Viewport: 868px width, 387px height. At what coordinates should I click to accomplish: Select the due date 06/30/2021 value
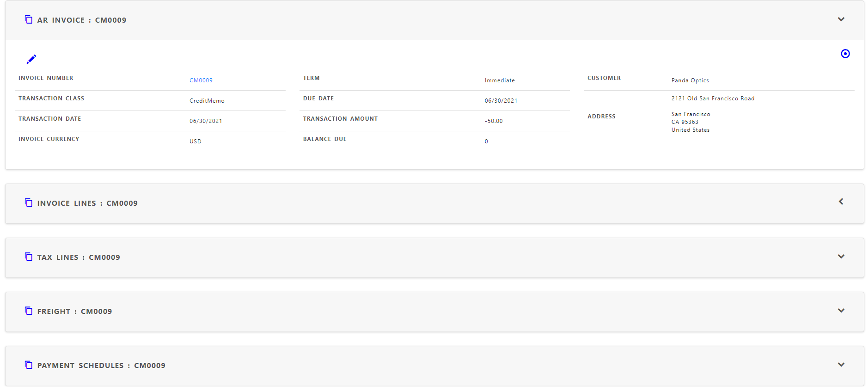tap(501, 101)
